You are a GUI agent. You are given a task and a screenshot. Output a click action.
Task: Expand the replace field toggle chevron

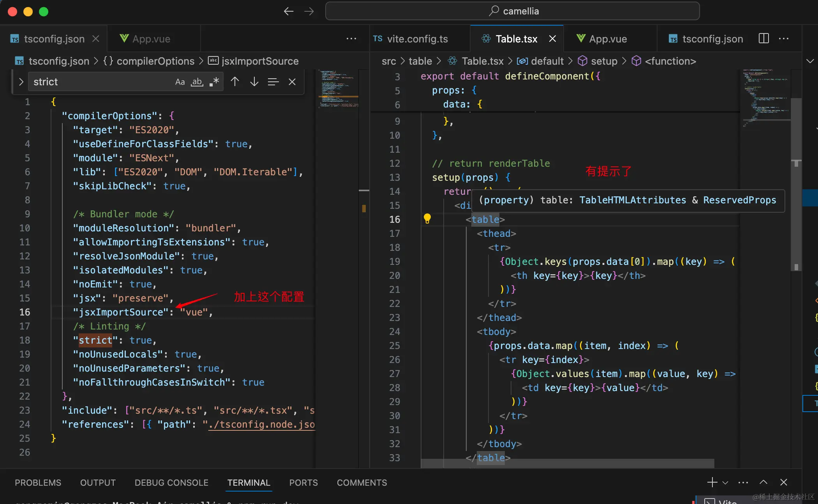click(21, 82)
